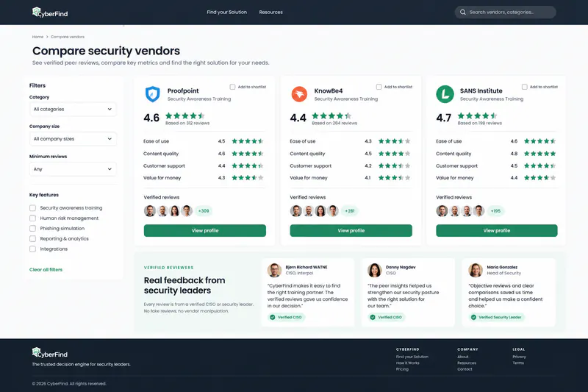This screenshot has width=588, height=392.
Task: Click the KnowBe4 orange logo
Action: coord(299,94)
